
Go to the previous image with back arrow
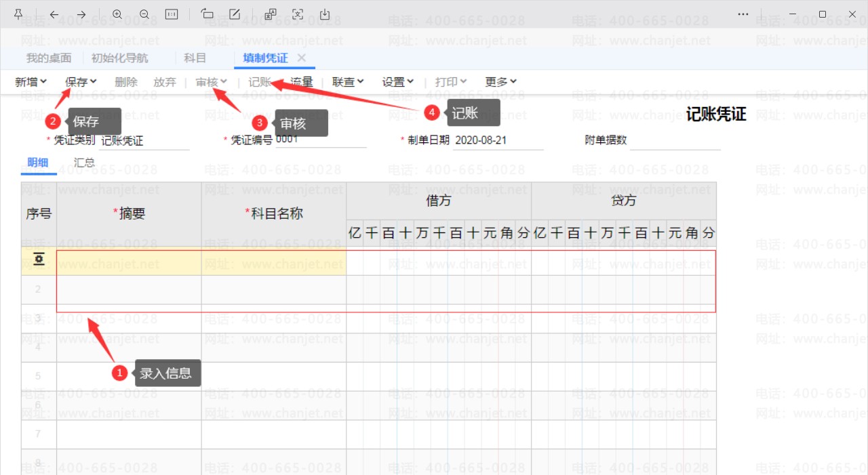tap(54, 14)
